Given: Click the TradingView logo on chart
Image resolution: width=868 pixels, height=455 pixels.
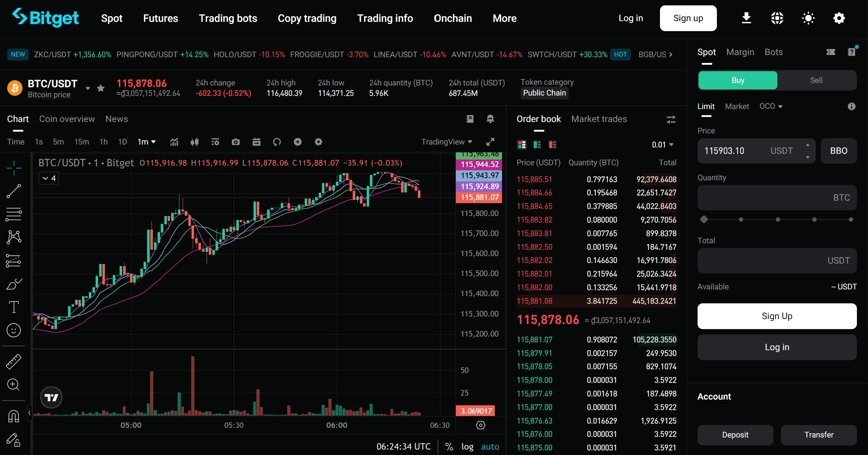Looking at the screenshot, I should pyautogui.click(x=51, y=397).
